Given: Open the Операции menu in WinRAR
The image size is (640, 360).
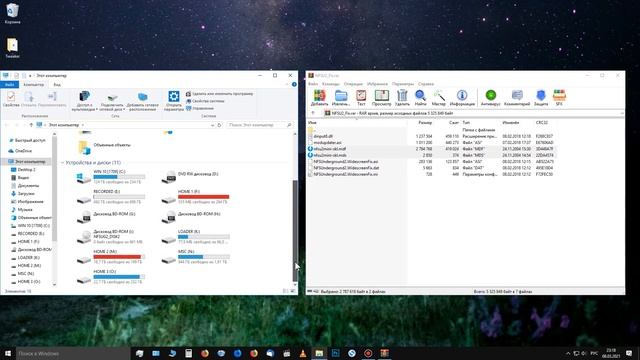Looking at the screenshot, I should pos(353,84).
